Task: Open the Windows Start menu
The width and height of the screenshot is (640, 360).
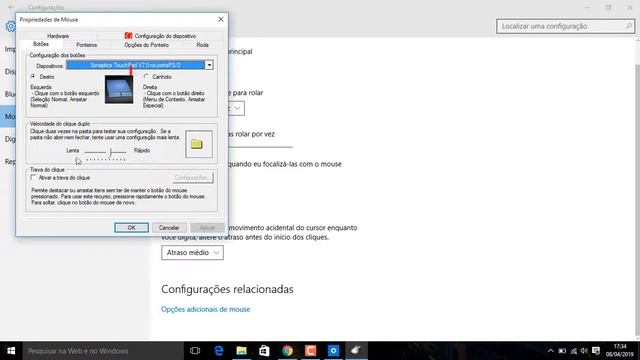Action: point(11,351)
